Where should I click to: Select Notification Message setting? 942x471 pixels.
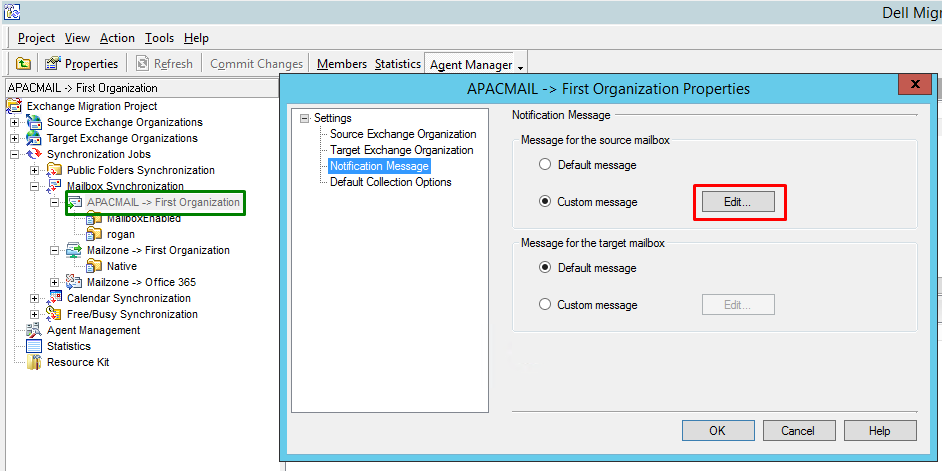pos(380,166)
